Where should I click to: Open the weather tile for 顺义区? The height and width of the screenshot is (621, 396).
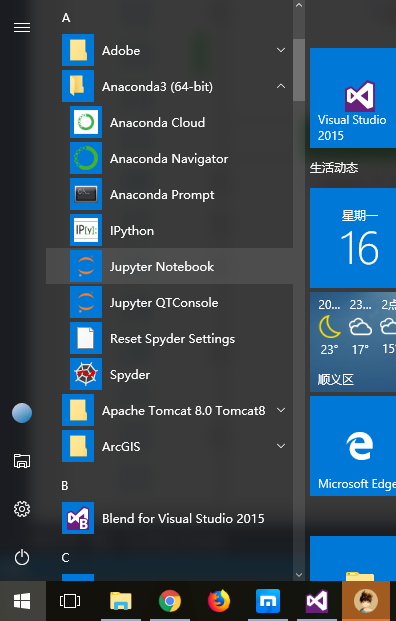(353, 342)
